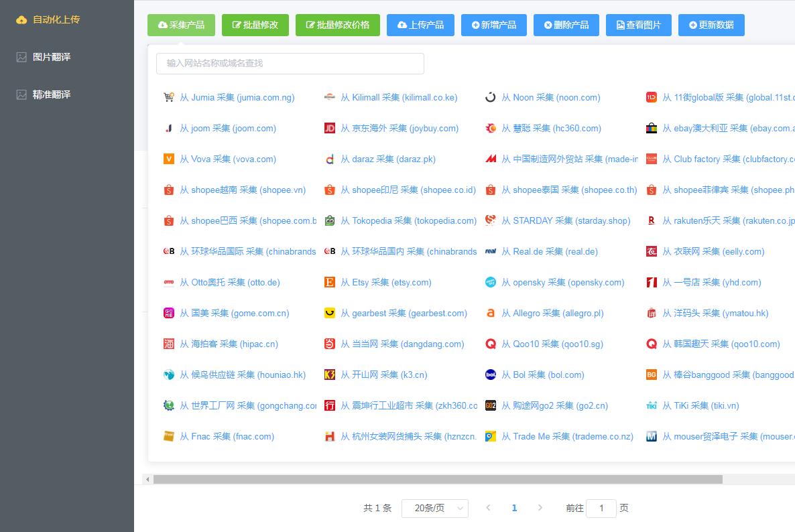Click the website search input field
This screenshot has height=532, width=795.
[x=290, y=63]
